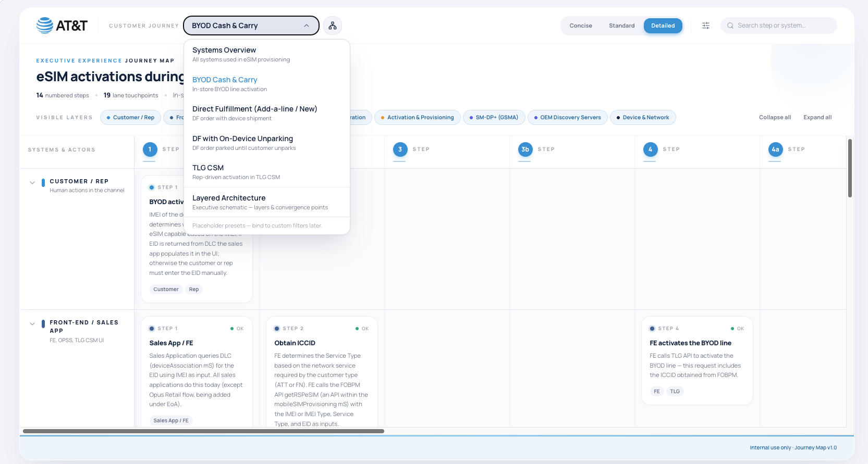Click the Rep tag on BYOD card

click(194, 290)
